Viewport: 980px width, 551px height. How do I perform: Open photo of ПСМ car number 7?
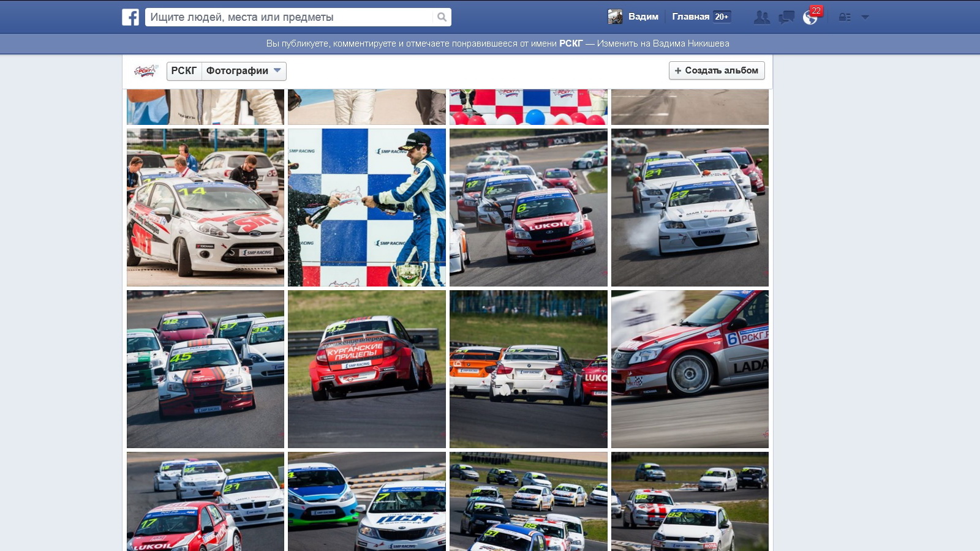[367, 501]
